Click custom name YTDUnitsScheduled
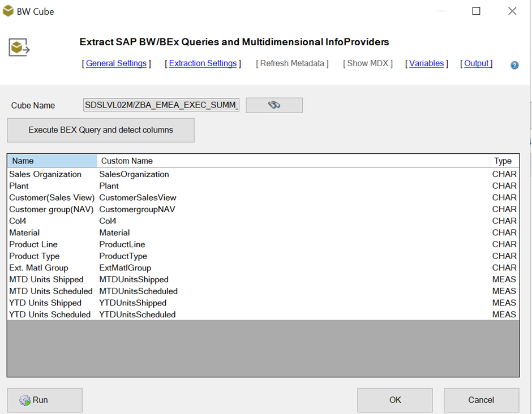The height and width of the screenshot is (414, 532). 138,314
